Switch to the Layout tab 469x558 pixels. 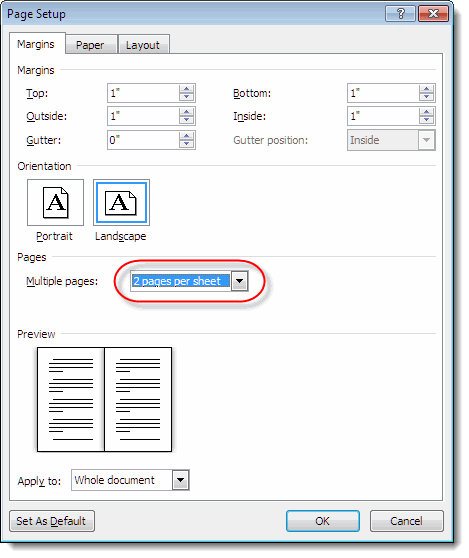[x=143, y=45]
